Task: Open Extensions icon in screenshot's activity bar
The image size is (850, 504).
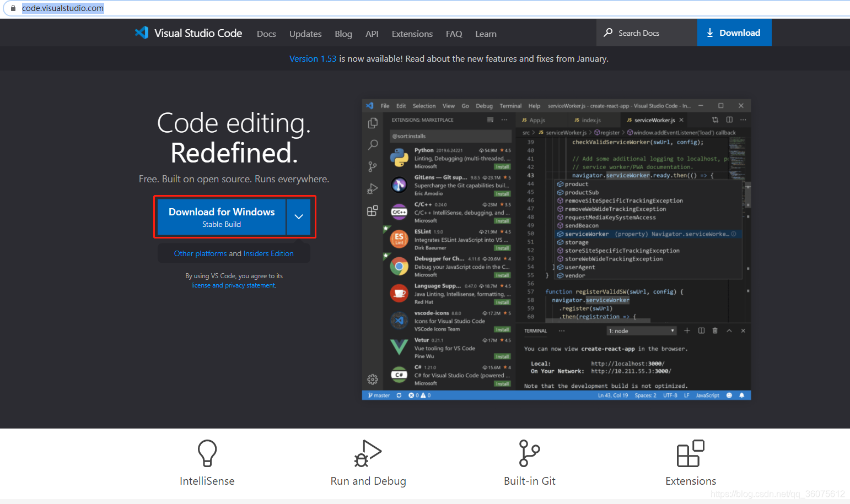Action: [x=373, y=211]
